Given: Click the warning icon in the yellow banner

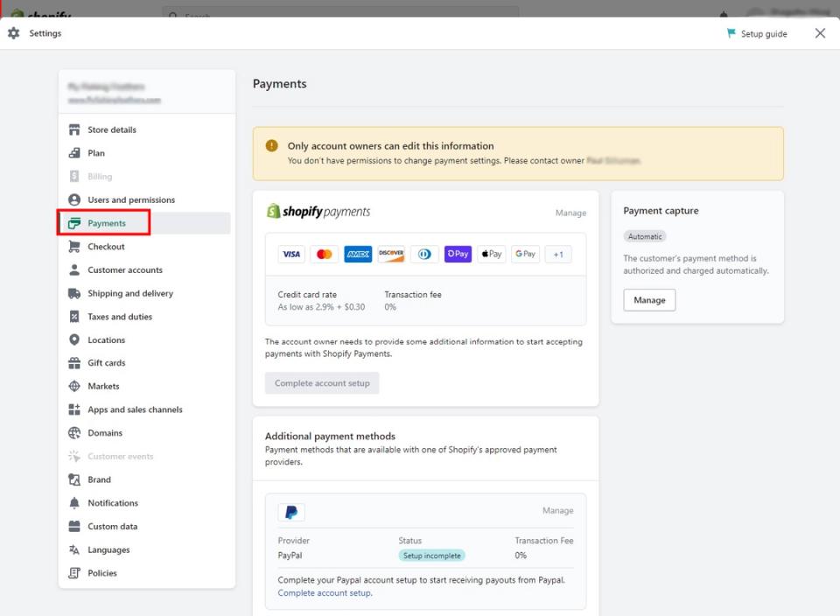Looking at the screenshot, I should [x=272, y=146].
